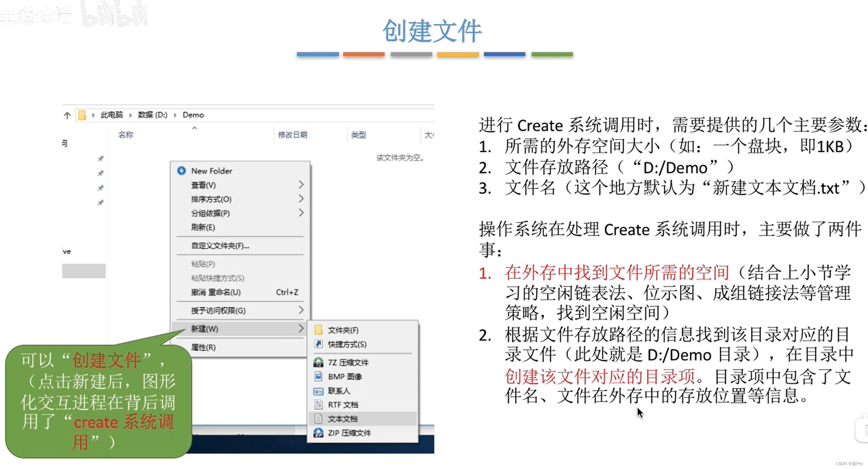Click the 文件夹(F) folder icon in submenu
868x469 pixels.
tap(318, 330)
